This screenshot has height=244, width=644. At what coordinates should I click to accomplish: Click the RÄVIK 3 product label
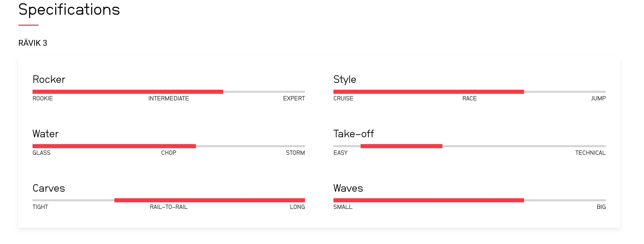(x=33, y=43)
